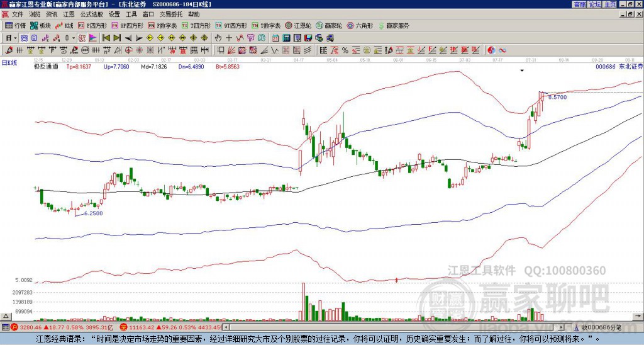Select the hand pan tool
Screen dimensions: 644x345
(x=218, y=38)
